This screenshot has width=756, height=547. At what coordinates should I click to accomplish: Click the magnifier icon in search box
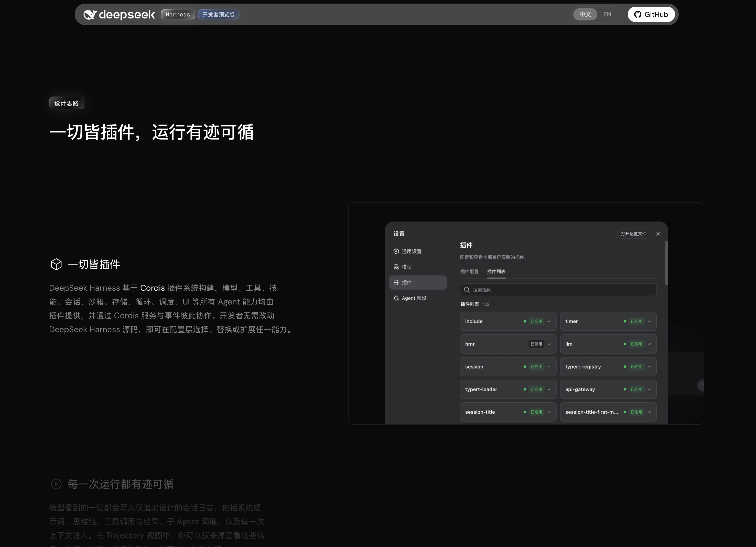[x=467, y=290]
